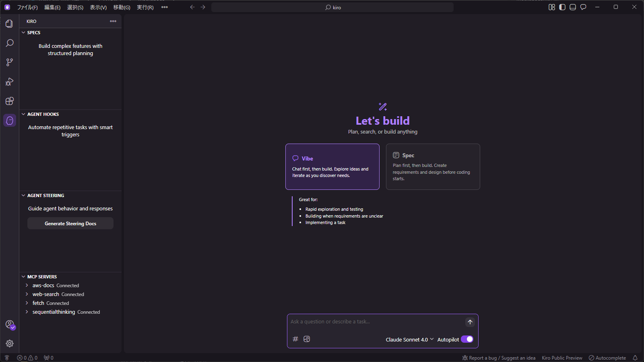Send message with the up arrow button
644x362 pixels.
pos(470,322)
